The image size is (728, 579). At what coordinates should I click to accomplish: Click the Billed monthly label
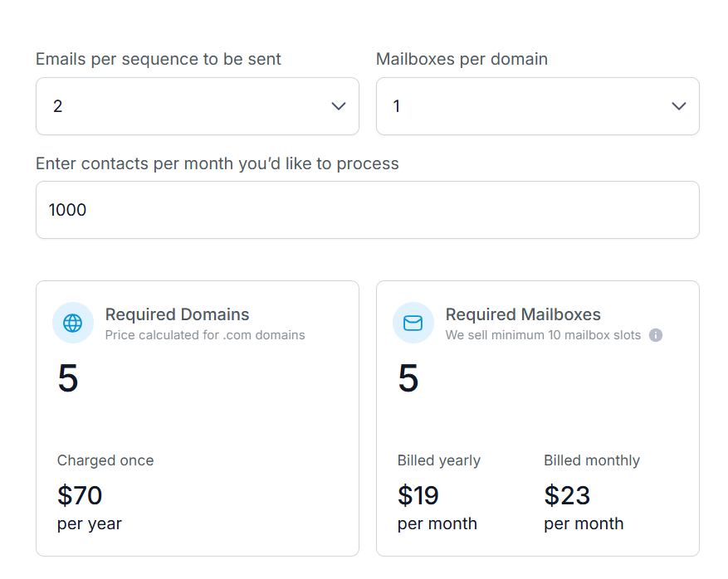pos(592,460)
